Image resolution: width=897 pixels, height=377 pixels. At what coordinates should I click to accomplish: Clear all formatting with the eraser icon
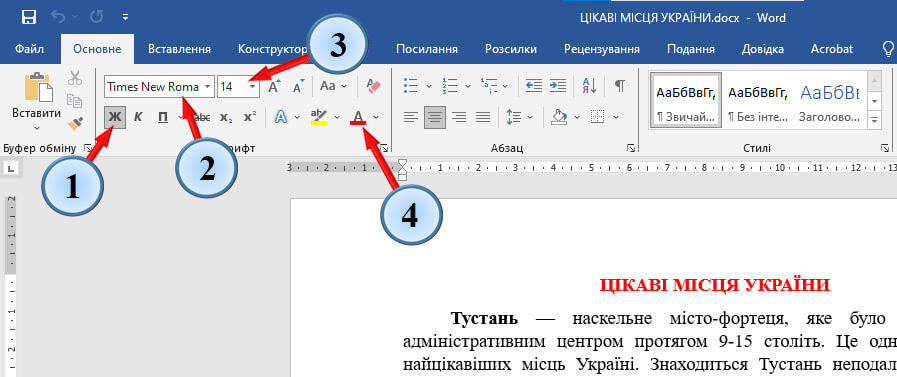pyautogui.click(x=373, y=86)
